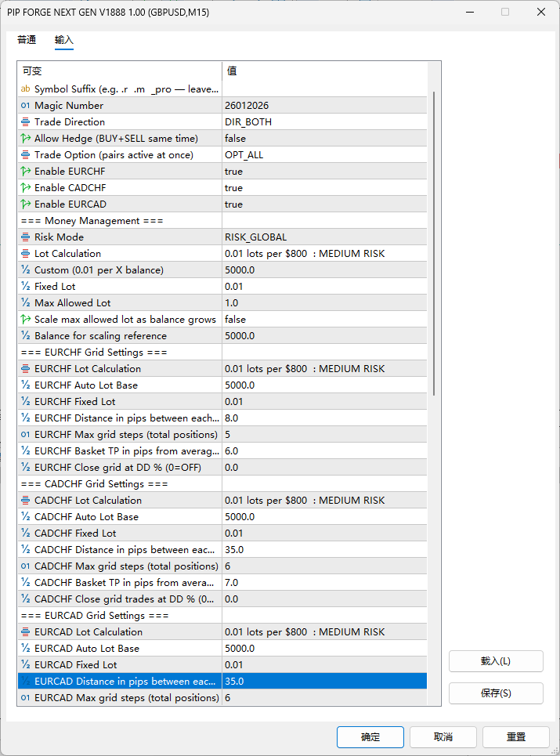Open Trade Direction DIR_BOTH value list
560x756 pixels.
(324, 121)
